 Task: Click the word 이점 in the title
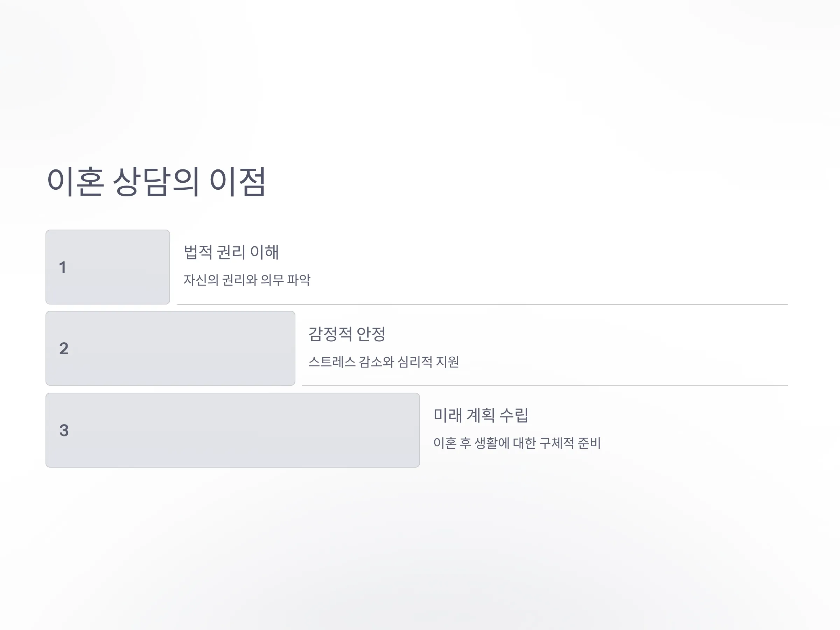click(237, 182)
